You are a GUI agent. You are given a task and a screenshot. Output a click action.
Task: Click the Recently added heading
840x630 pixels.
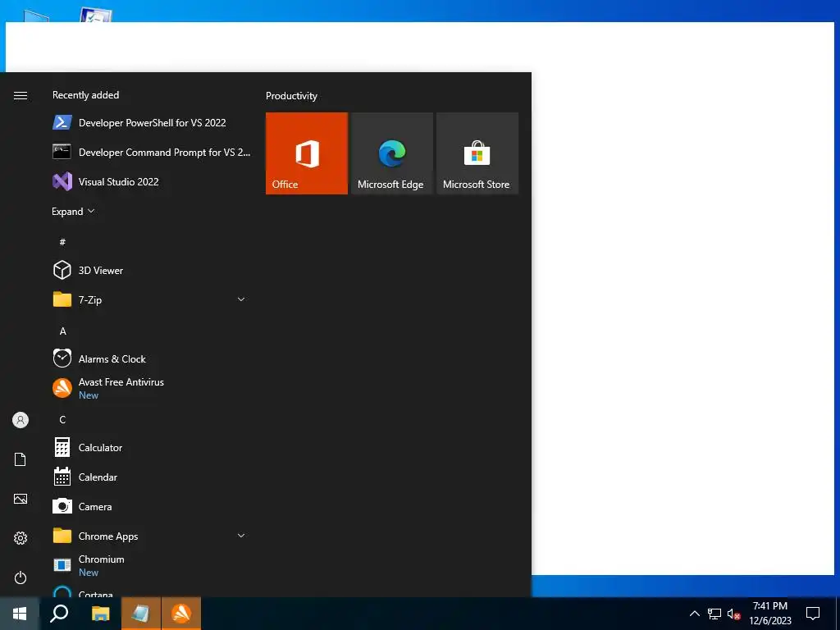click(x=85, y=95)
